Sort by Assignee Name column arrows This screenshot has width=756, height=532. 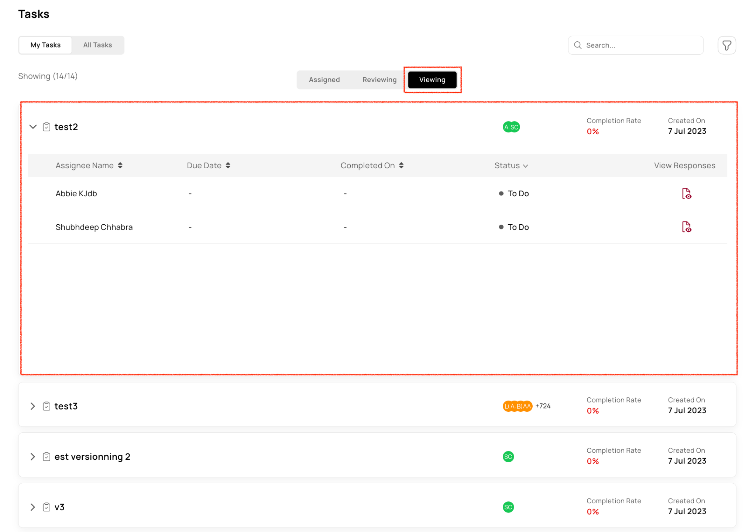click(120, 165)
